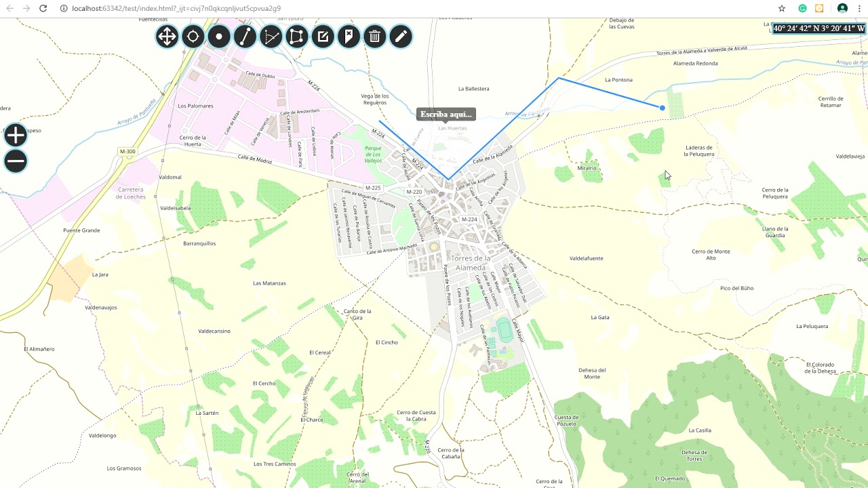Click the 'Las Matanzas' map label
The width and height of the screenshot is (868, 488).
pos(269,283)
